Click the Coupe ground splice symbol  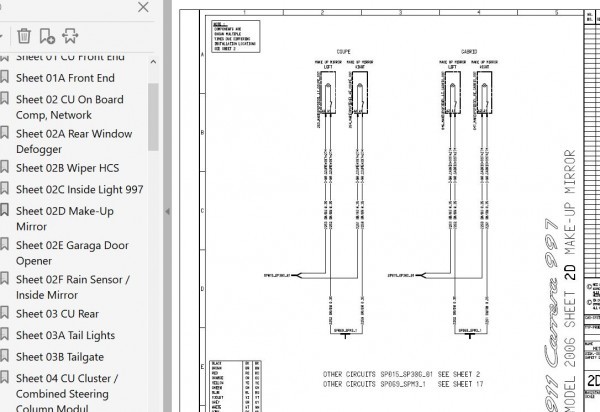click(x=346, y=335)
